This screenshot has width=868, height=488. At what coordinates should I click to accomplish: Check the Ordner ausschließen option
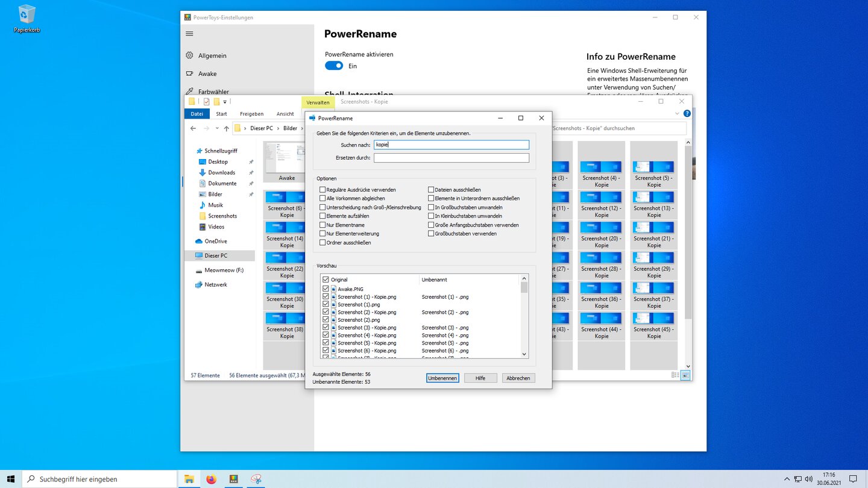322,243
